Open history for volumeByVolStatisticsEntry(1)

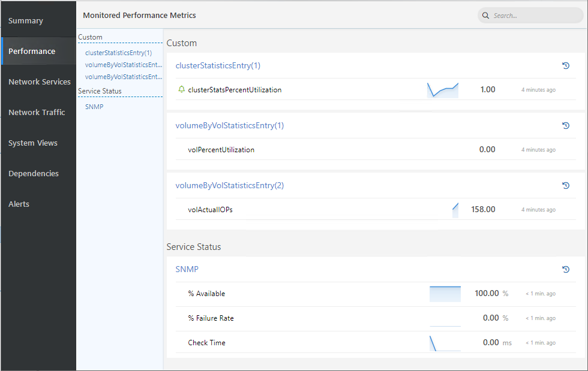(x=566, y=125)
